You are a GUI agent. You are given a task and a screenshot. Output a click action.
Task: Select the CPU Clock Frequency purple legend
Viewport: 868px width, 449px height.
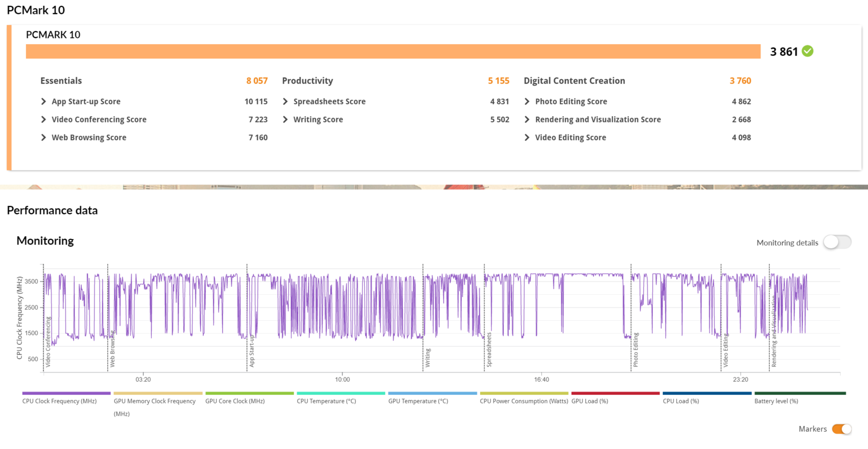click(66, 398)
